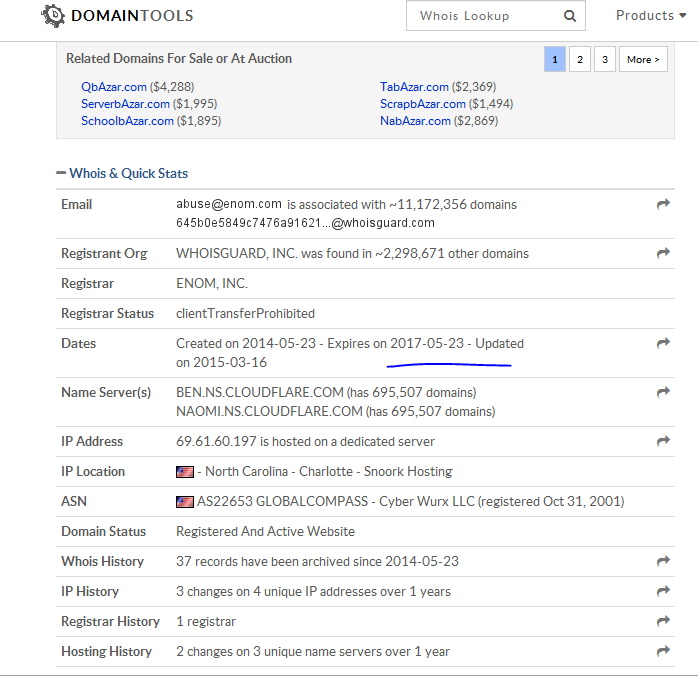
Task: Click BEN.NS.CLOUDFLARE.COM name server
Action: pyautogui.click(x=260, y=392)
